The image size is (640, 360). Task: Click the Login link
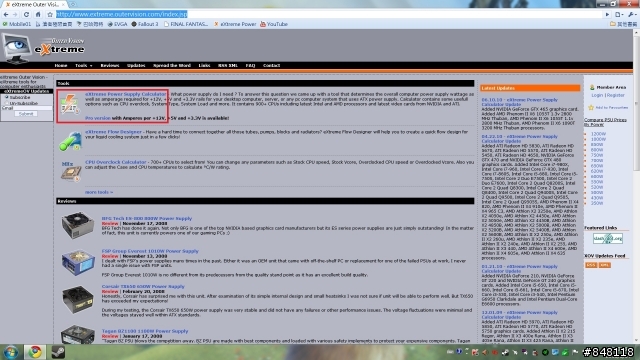click(x=597, y=95)
